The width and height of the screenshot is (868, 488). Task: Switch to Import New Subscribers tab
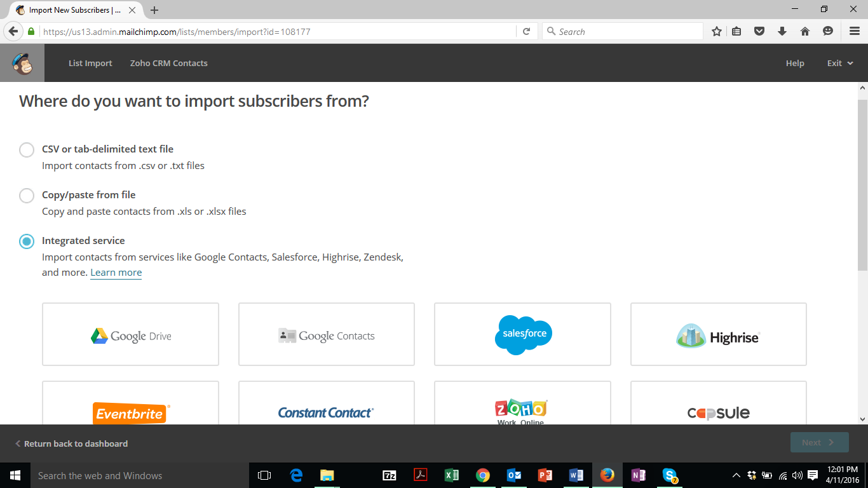[74, 10]
